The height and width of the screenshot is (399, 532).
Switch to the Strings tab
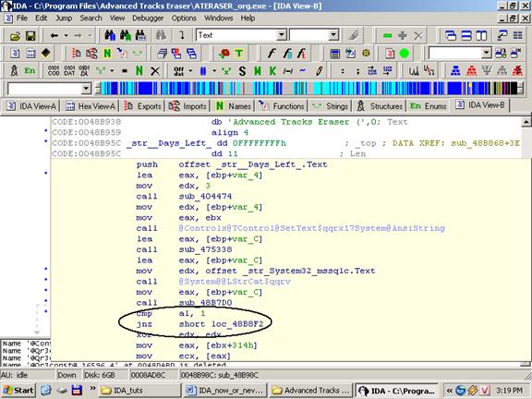click(331, 106)
